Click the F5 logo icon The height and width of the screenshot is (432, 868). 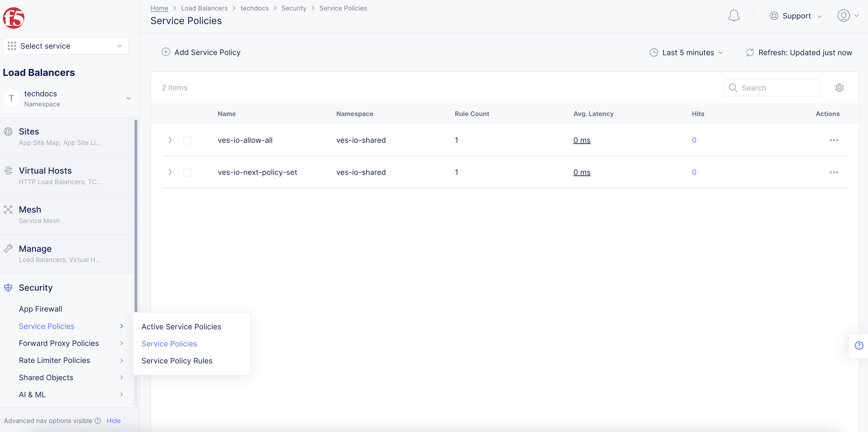[13, 18]
